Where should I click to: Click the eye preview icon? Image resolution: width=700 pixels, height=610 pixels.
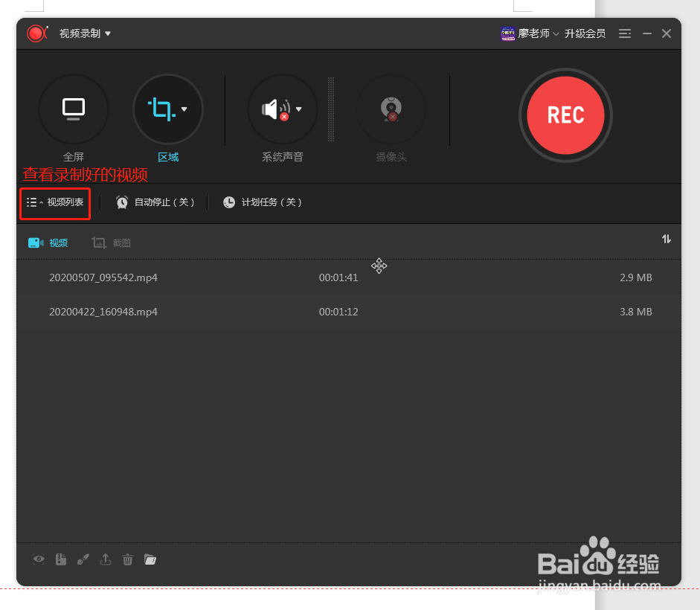(39, 559)
